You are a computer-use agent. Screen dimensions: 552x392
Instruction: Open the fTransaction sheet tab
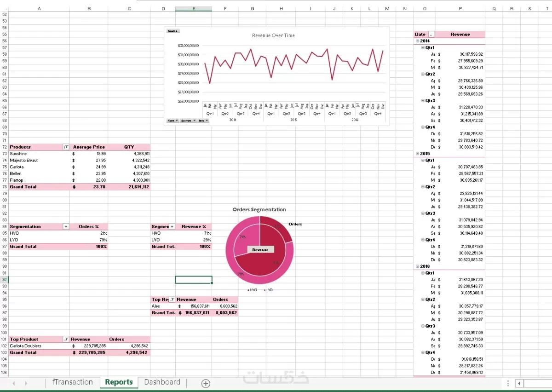(x=73, y=382)
